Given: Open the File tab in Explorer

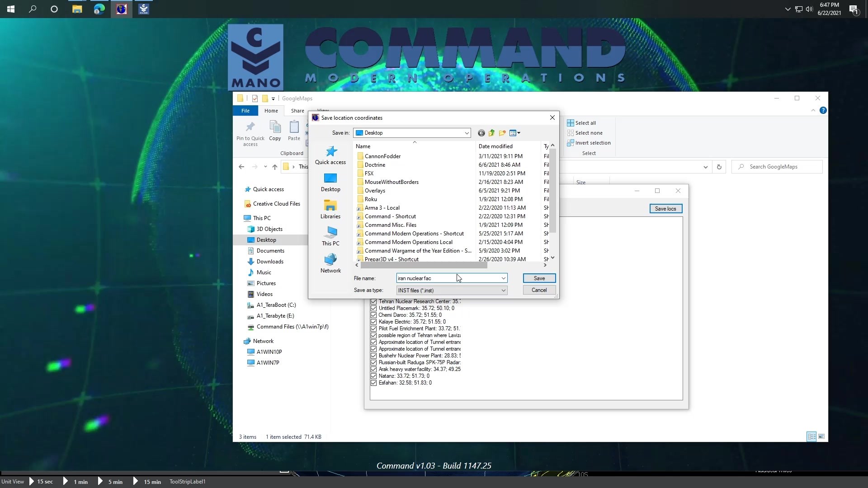Looking at the screenshot, I should point(245,111).
